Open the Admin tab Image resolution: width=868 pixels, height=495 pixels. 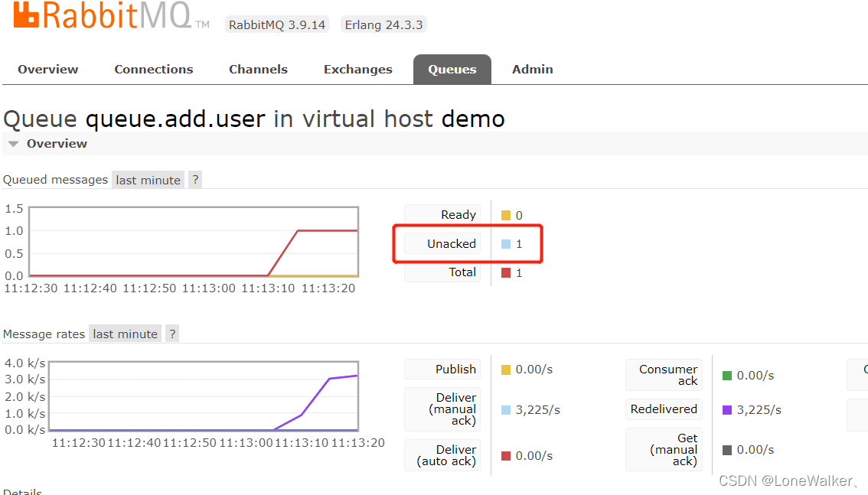click(532, 69)
